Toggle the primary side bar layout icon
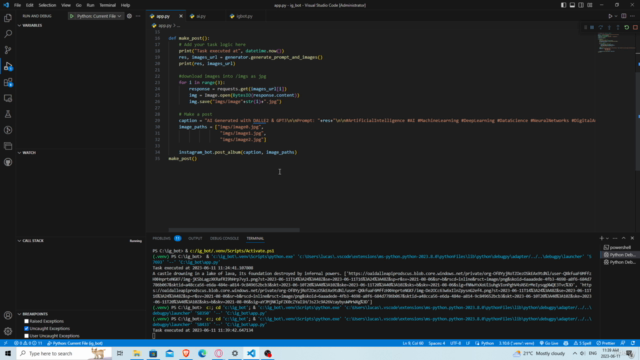 coord(563,5)
